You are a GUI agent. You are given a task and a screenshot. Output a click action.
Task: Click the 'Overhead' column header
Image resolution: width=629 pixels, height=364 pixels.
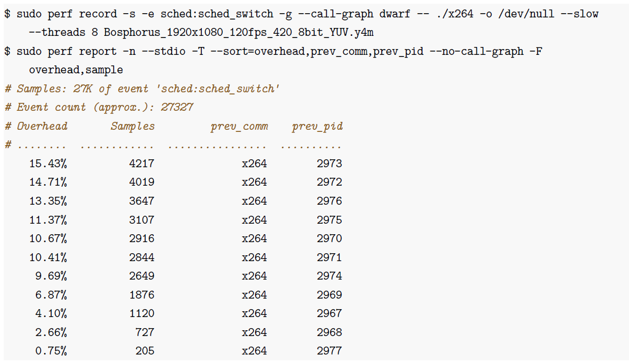(x=42, y=126)
